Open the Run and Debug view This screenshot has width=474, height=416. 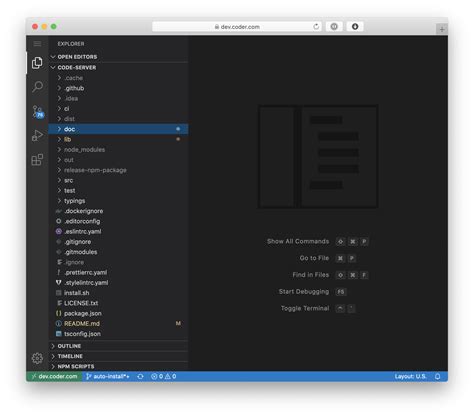click(37, 135)
